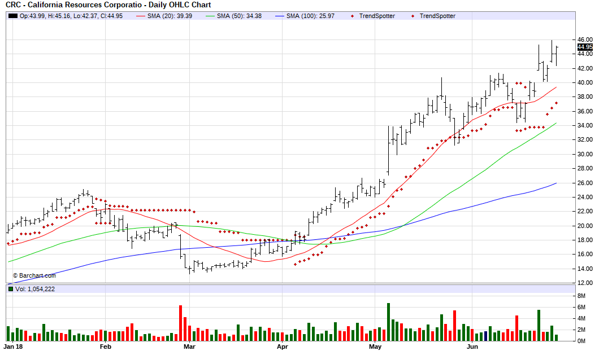599x364 pixels.
Task: Click the last price bar on the chart
Action: coord(557,56)
